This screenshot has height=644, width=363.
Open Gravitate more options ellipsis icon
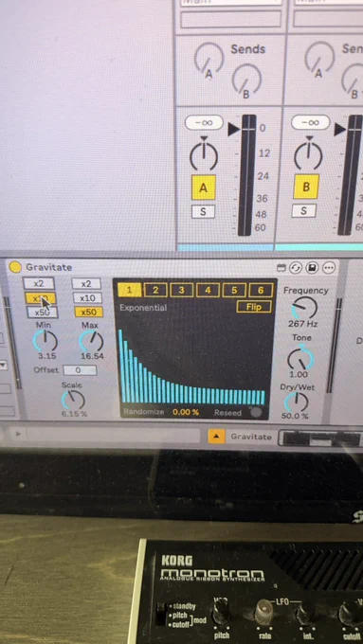329,268
